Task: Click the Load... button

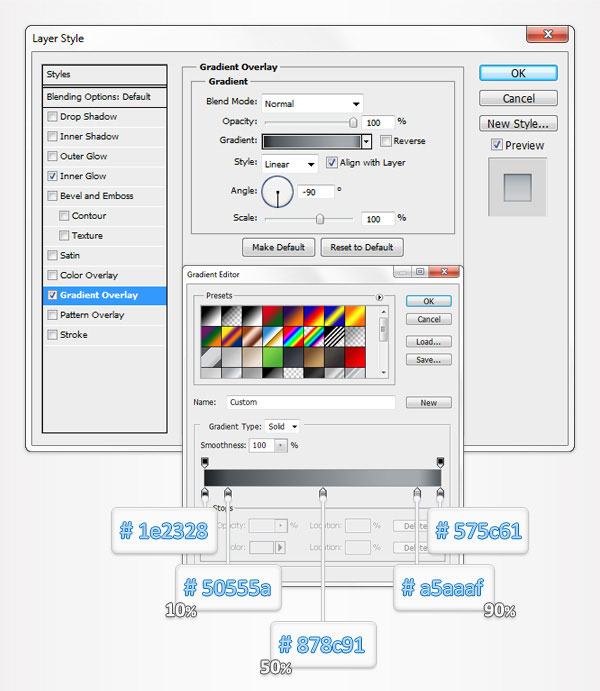Action: [429, 342]
